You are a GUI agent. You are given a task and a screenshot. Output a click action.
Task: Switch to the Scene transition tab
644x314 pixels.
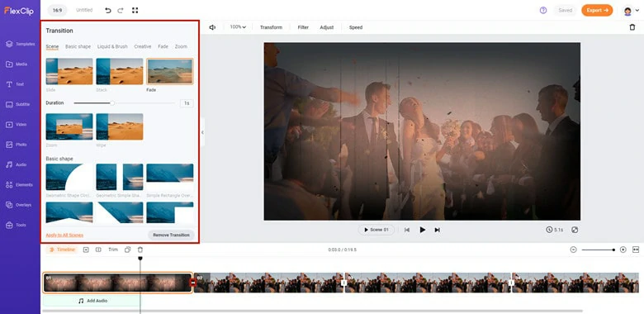point(52,46)
